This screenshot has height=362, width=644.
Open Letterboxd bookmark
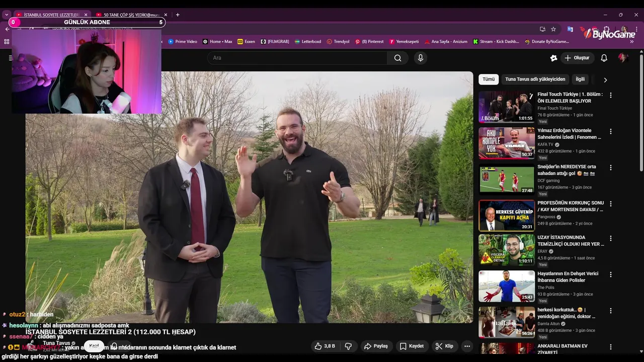pos(308,42)
